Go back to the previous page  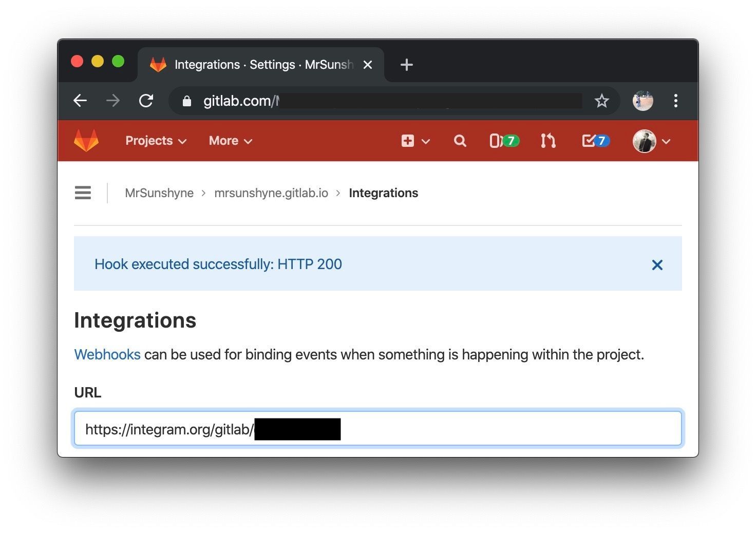[80, 101]
